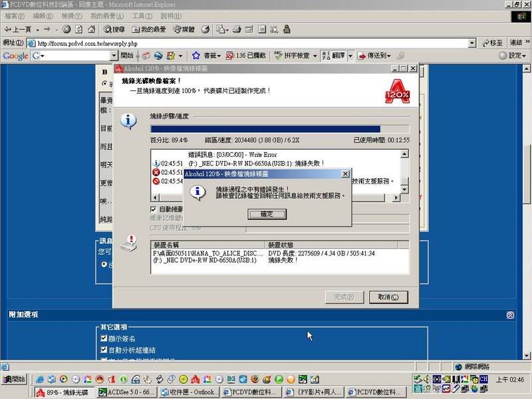Open the 搜尋 search toolbar button

click(x=114, y=29)
